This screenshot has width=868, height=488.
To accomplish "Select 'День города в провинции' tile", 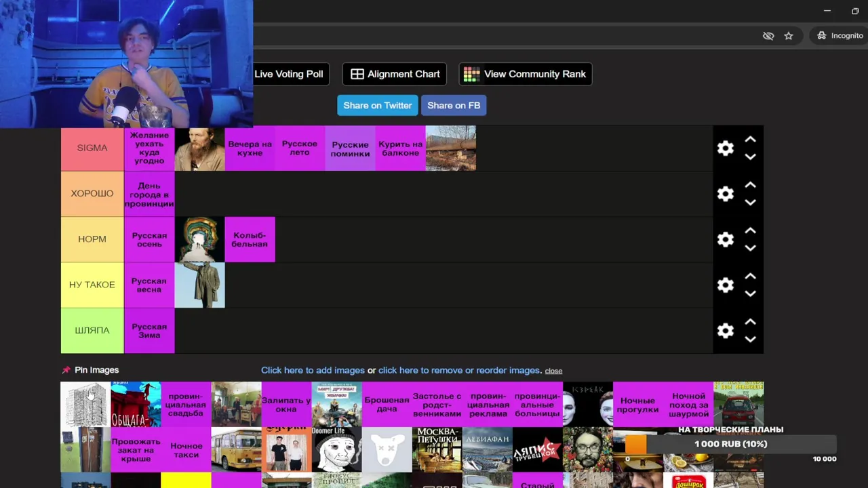I will [149, 194].
